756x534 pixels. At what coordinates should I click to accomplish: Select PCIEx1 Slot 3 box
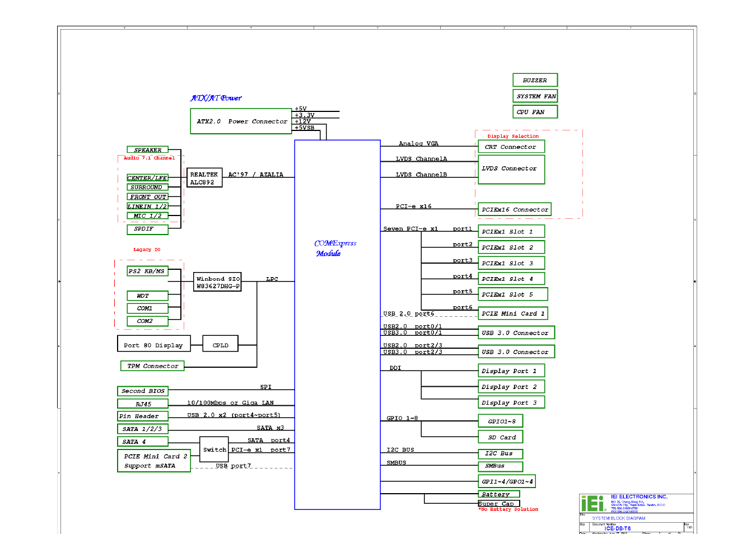tap(511, 263)
